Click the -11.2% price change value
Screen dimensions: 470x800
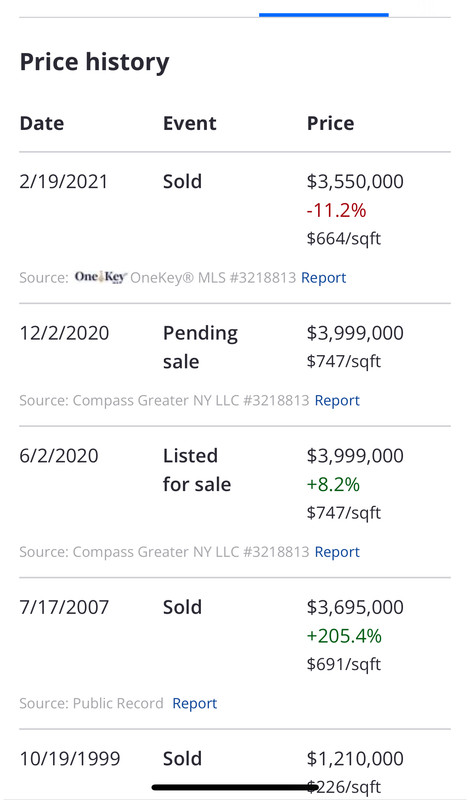336,210
